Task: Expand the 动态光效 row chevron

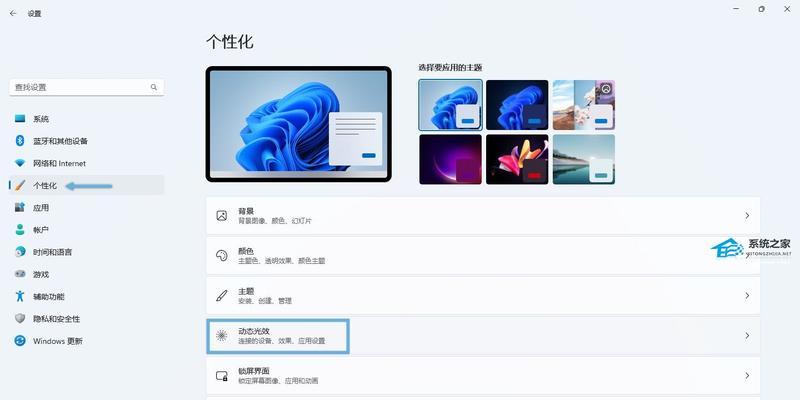Action: (747, 336)
